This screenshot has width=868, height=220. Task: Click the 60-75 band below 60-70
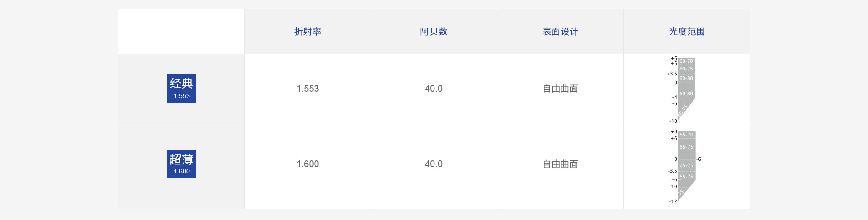point(686,69)
